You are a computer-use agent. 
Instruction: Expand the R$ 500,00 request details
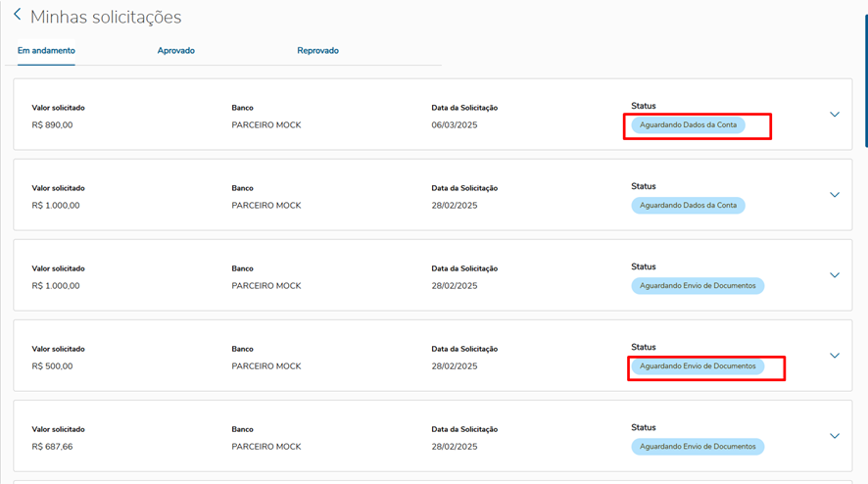(x=835, y=356)
